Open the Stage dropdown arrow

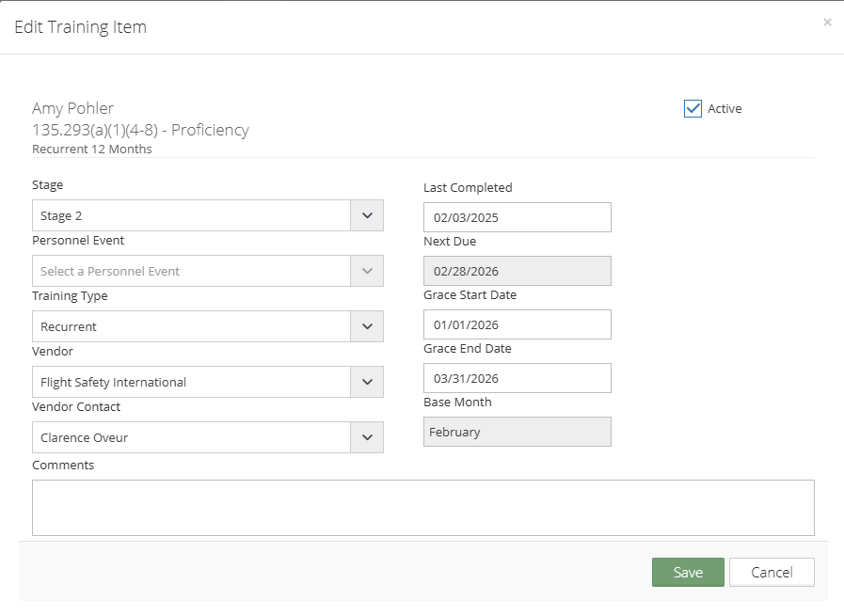click(x=367, y=215)
